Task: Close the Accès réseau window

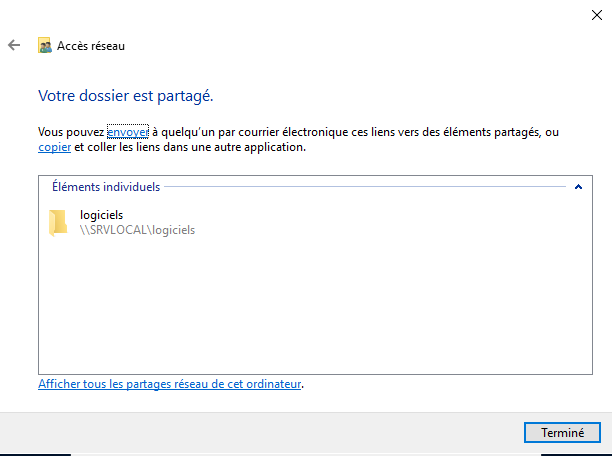Action: (597, 14)
